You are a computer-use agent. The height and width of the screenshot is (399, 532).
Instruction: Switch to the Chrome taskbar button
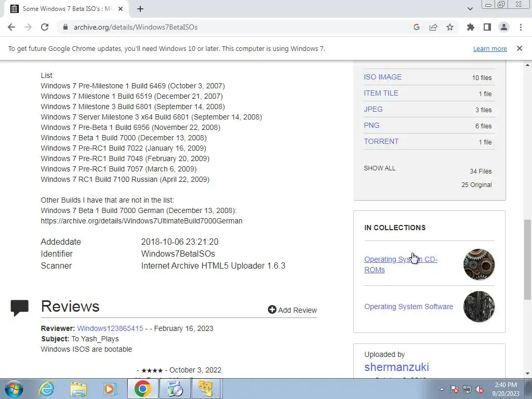pos(142,389)
